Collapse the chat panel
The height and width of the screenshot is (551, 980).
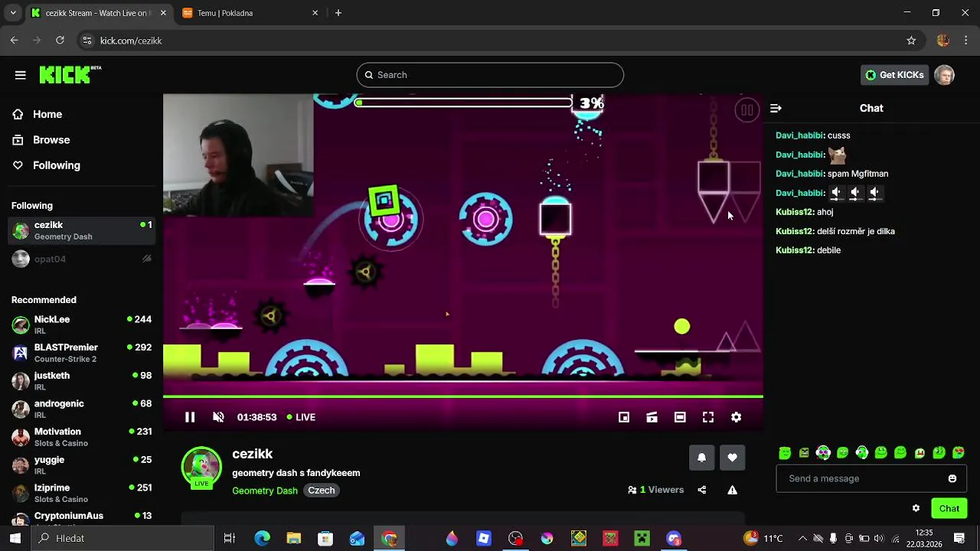pos(776,109)
